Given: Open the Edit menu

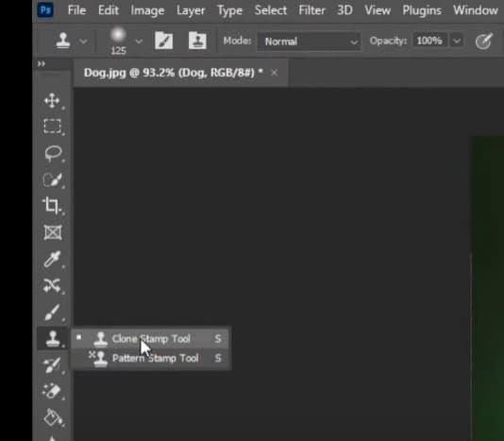Looking at the screenshot, I should click(x=109, y=10).
